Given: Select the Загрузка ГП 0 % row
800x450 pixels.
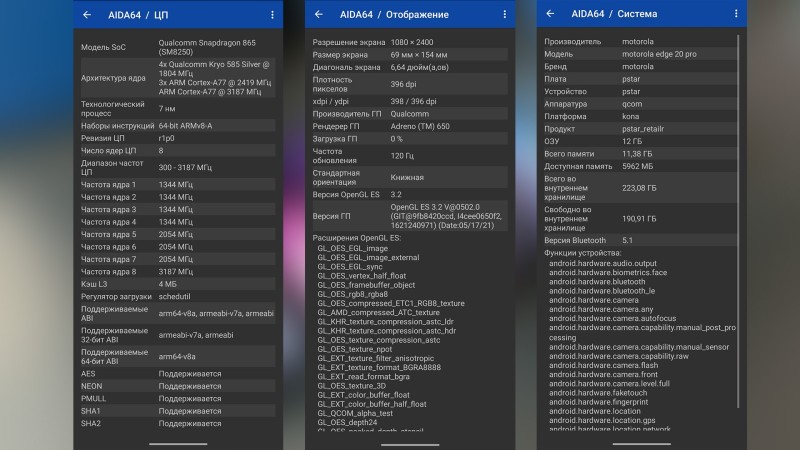Looking at the screenshot, I should (410, 139).
